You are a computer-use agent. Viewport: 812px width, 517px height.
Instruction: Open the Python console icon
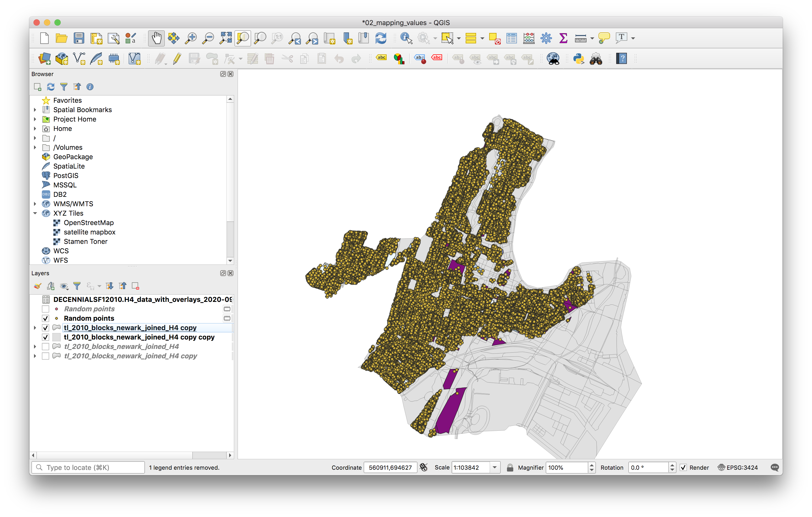coord(578,59)
